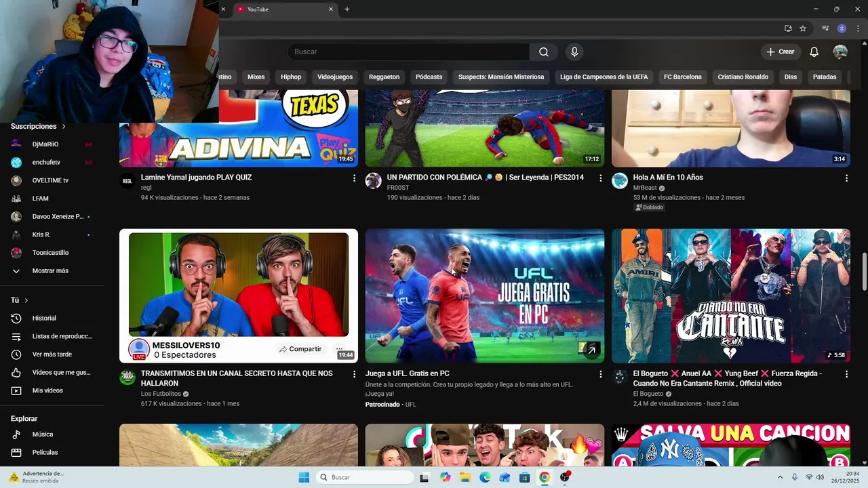Select the FC Barcelona chip
Viewport: 868px width, 488px height.
[x=683, y=77]
